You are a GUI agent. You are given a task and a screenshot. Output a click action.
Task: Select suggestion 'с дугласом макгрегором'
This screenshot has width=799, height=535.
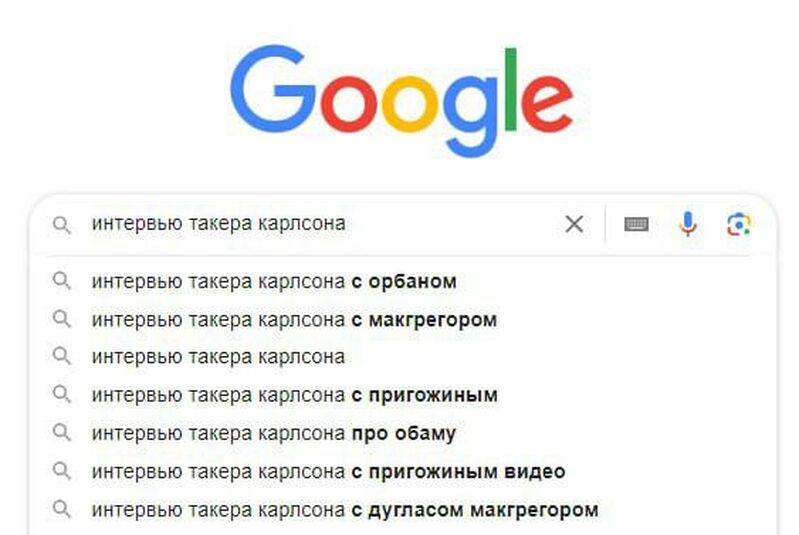pos(344,510)
